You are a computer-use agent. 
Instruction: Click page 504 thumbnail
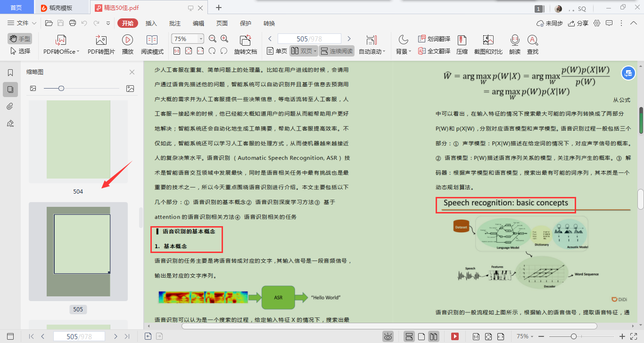[78, 141]
